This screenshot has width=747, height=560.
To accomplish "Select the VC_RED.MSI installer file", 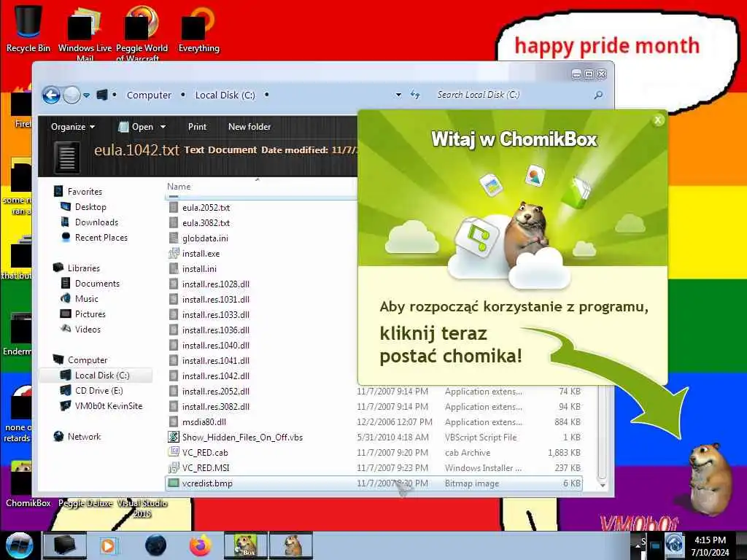I will pyautogui.click(x=205, y=467).
